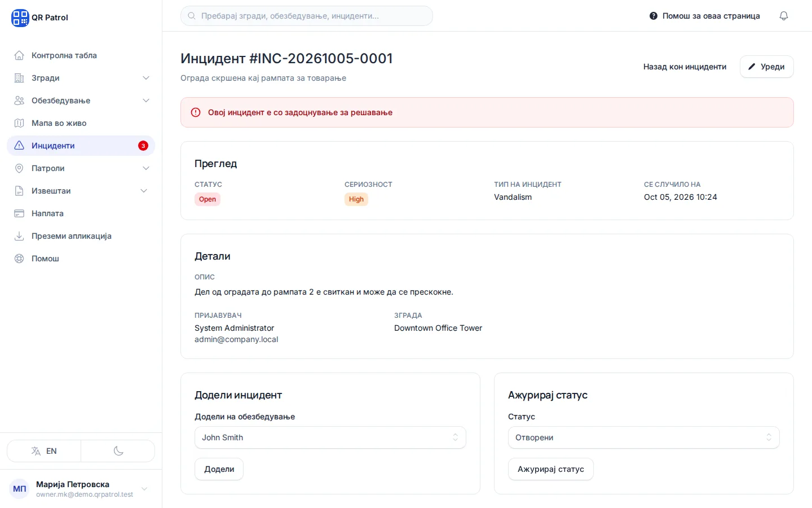Click the help question mark icon

click(653, 16)
